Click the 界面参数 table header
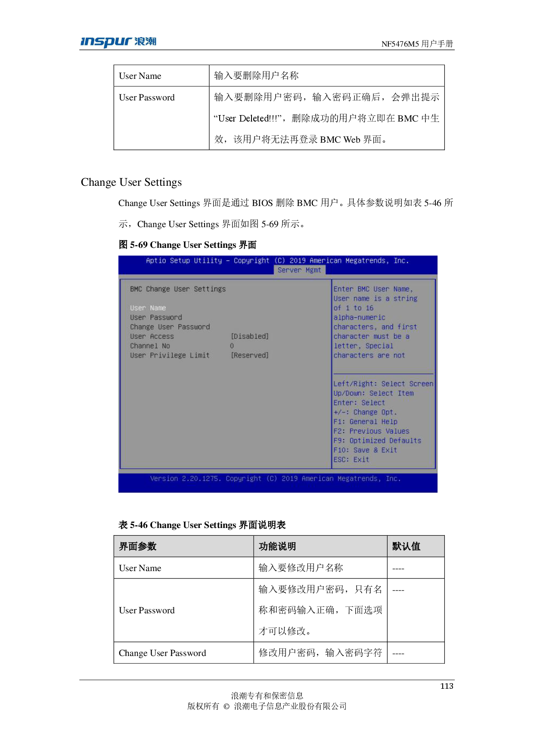Image resolution: width=534 pixels, height=756 pixels. coord(138,547)
